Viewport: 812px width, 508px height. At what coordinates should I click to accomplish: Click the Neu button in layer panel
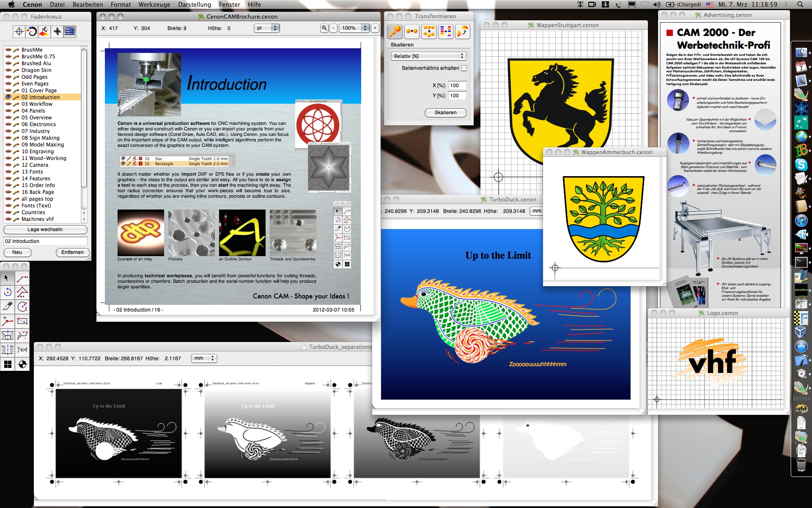pos(17,252)
